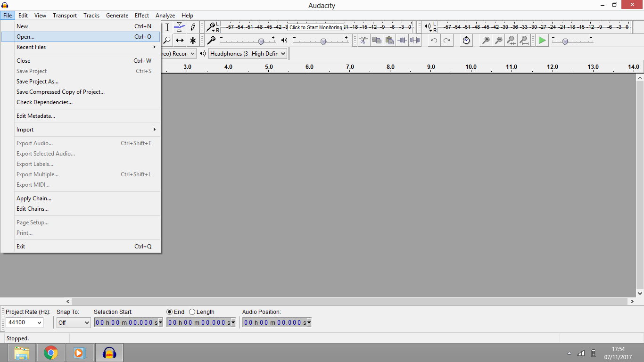
Task: Click the Fit Selection zoom icon
Action: click(511, 41)
